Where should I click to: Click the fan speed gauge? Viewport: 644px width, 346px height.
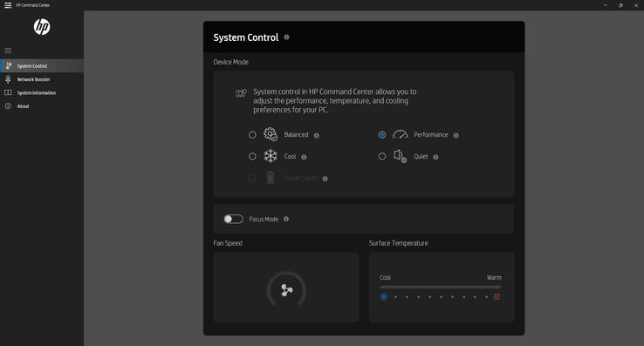[x=286, y=289]
